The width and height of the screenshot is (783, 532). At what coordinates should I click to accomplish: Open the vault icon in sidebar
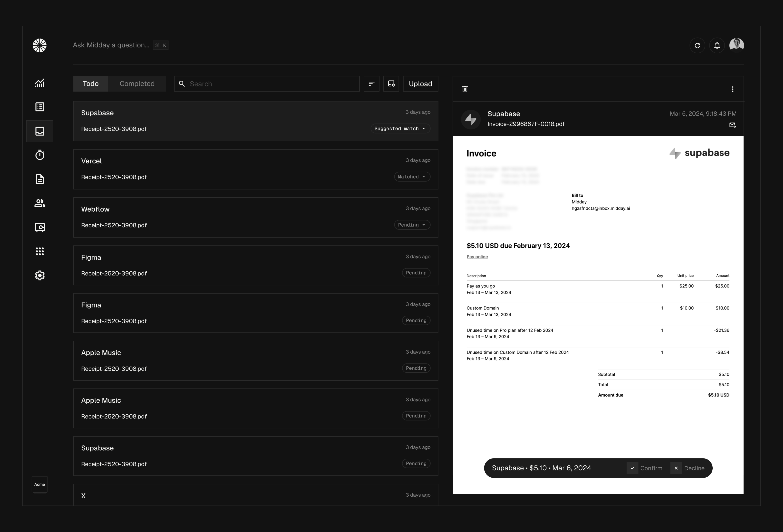click(x=40, y=227)
